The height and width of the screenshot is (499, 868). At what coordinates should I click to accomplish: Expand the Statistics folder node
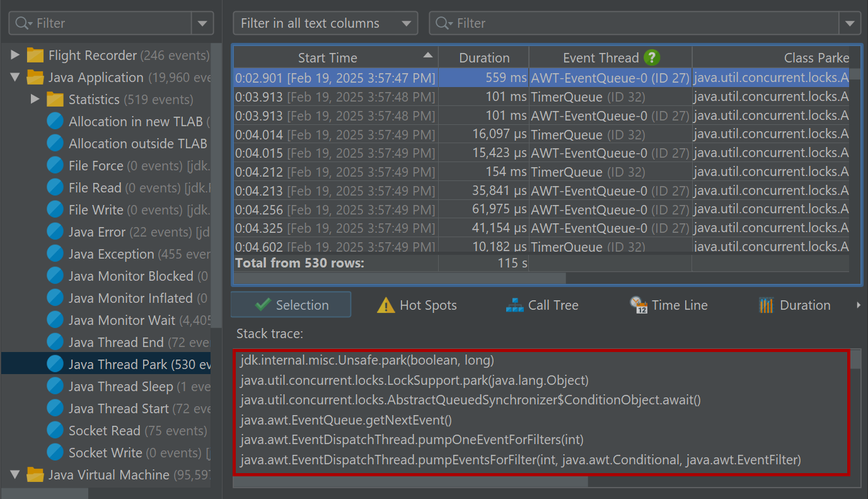(x=35, y=100)
